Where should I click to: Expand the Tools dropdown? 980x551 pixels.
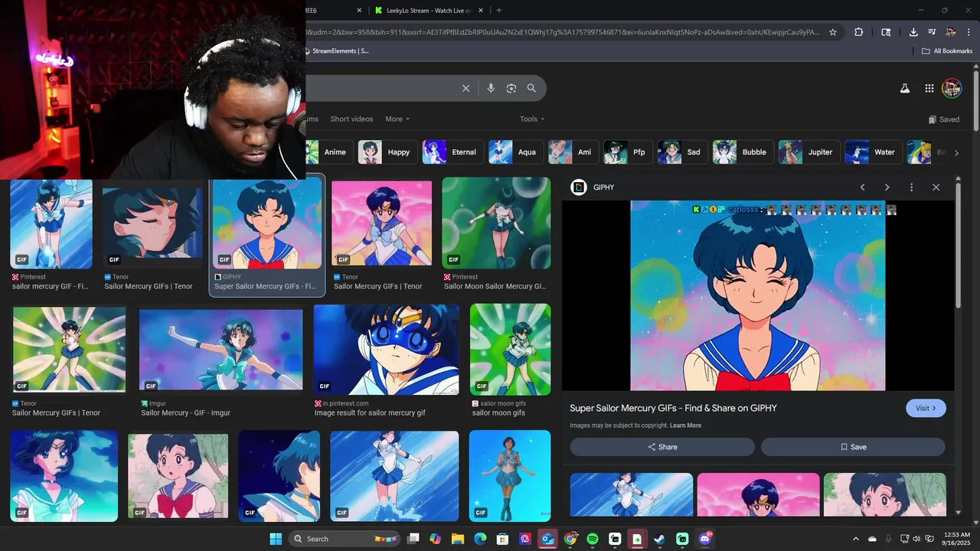click(532, 119)
